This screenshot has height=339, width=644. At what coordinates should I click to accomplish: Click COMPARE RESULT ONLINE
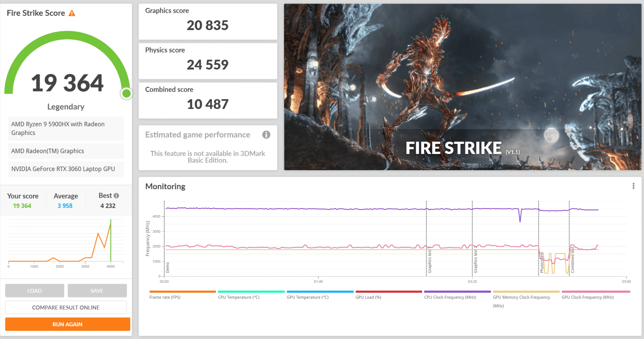pyautogui.click(x=66, y=307)
